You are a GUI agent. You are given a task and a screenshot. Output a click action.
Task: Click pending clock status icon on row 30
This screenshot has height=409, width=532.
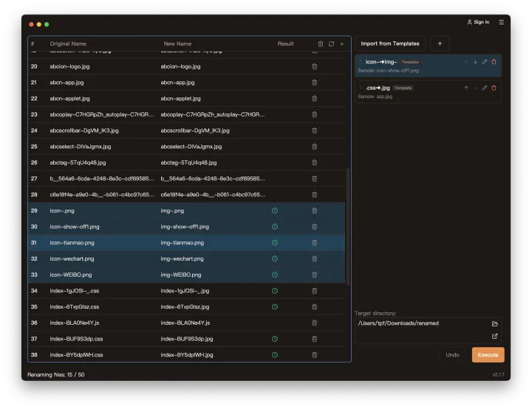tap(275, 227)
